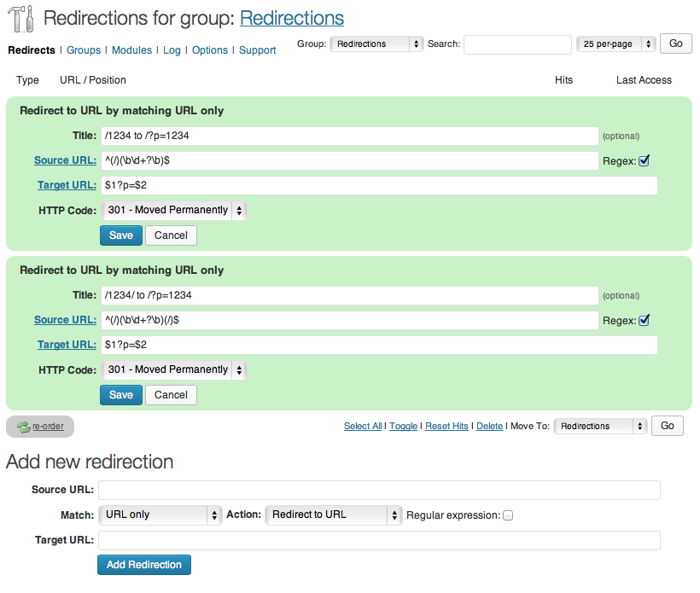Click the Search input field
The image size is (700, 593).
517,44
